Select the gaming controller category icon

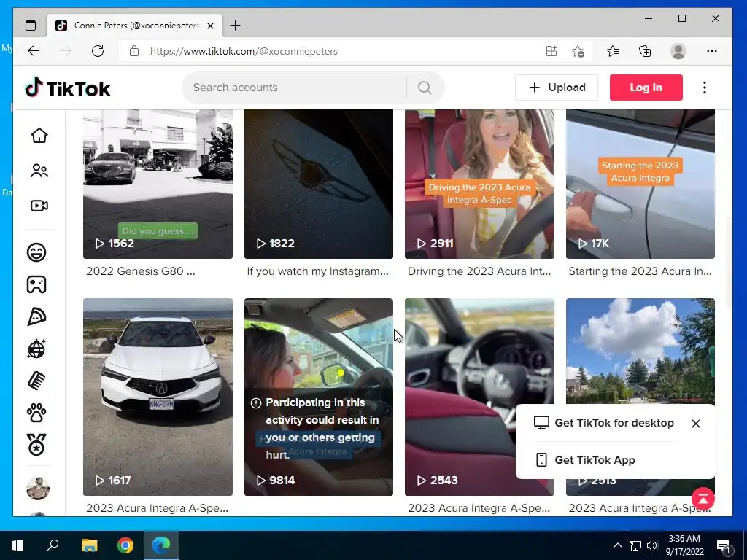click(x=36, y=284)
